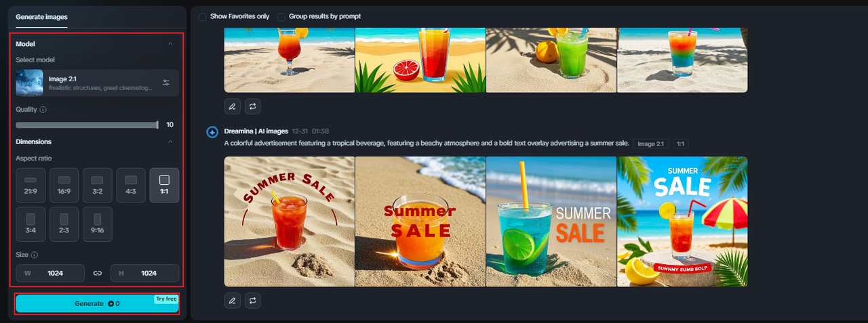Click the Generate button
Image resolution: width=868 pixels, height=323 pixels.
pos(97,303)
